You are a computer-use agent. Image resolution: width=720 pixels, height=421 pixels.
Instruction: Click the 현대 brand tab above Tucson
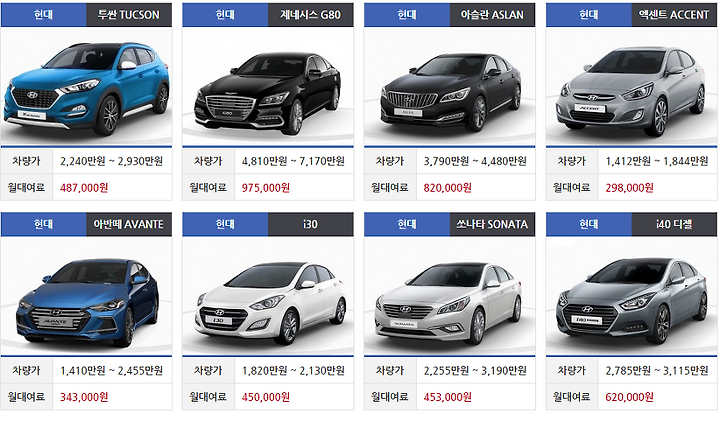44,15
